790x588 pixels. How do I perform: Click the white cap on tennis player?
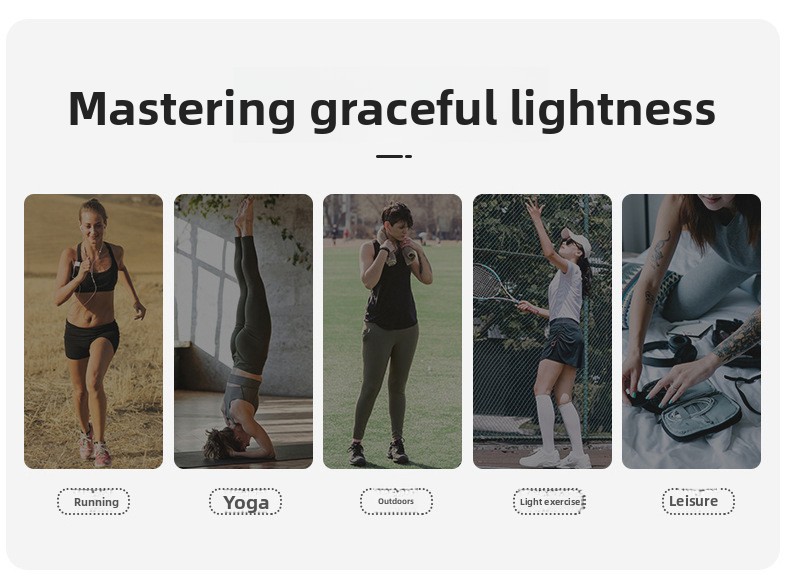pyautogui.click(x=578, y=241)
